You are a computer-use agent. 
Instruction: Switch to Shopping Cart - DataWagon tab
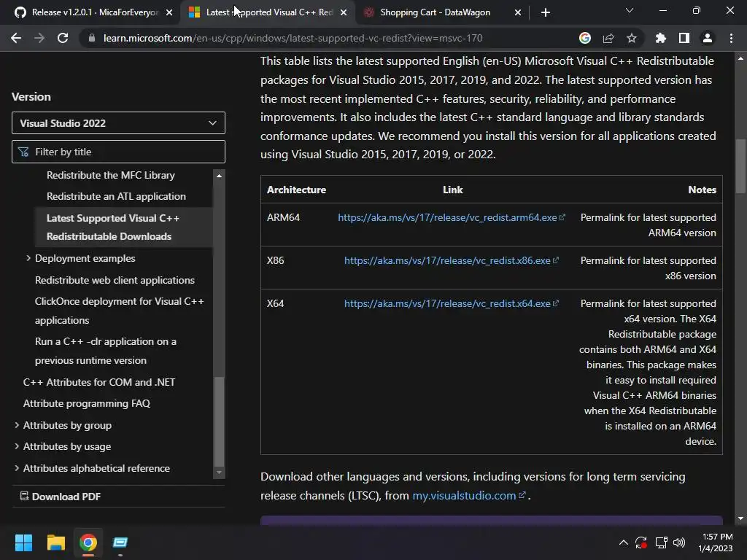(x=435, y=12)
